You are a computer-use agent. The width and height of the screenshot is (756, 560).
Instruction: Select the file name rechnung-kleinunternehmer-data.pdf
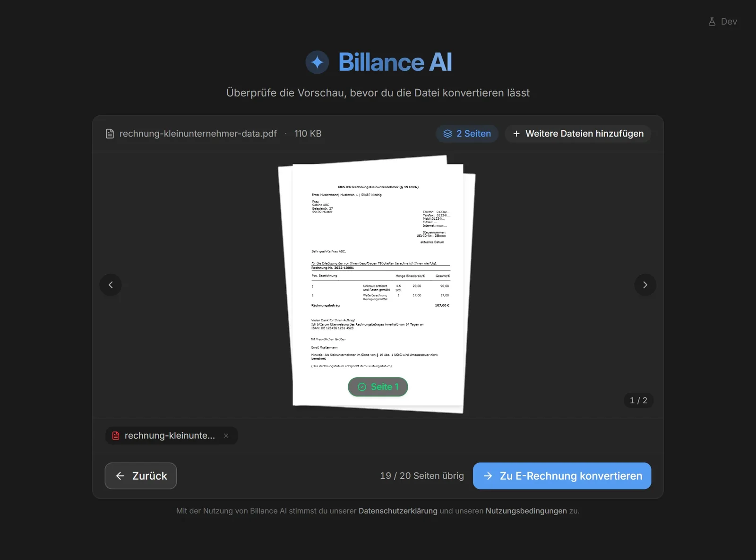click(x=198, y=134)
